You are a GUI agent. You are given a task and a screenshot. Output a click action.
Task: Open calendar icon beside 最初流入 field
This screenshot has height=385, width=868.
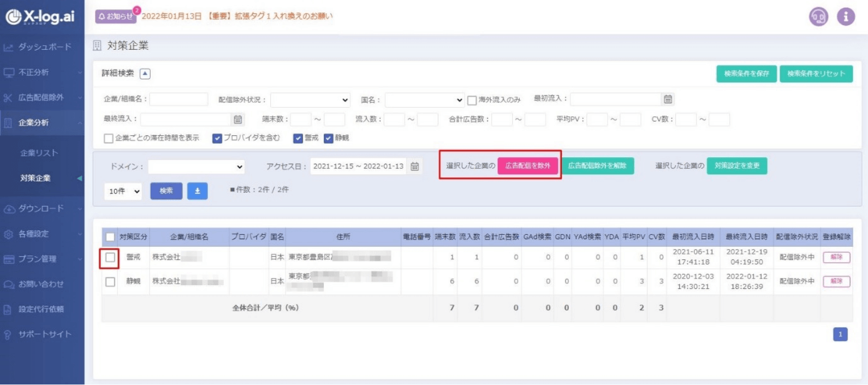pyautogui.click(x=668, y=99)
